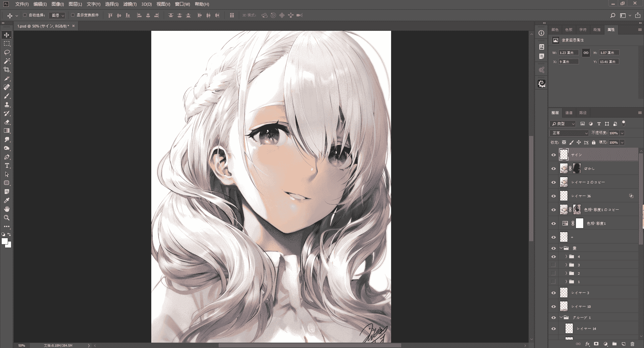
Task: Enable the 自动选择 checkbox
Action: (25, 15)
